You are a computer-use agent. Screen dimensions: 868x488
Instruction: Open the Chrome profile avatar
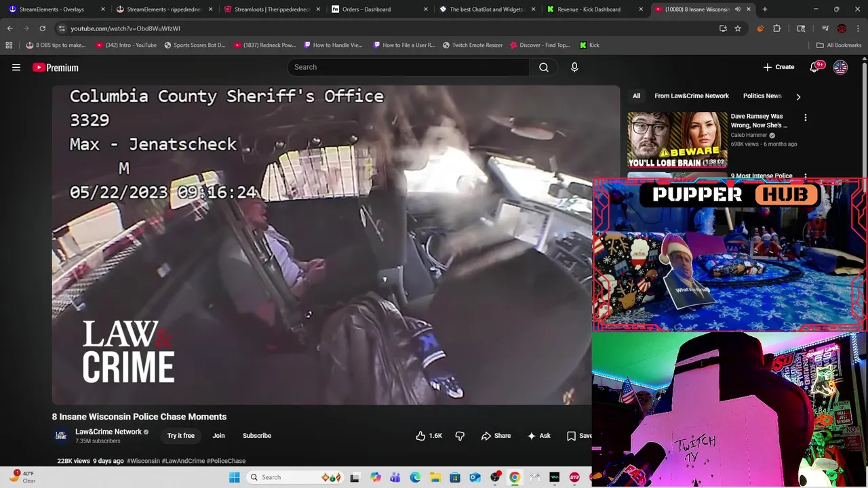pyautogui.click(x=842, y=28)
